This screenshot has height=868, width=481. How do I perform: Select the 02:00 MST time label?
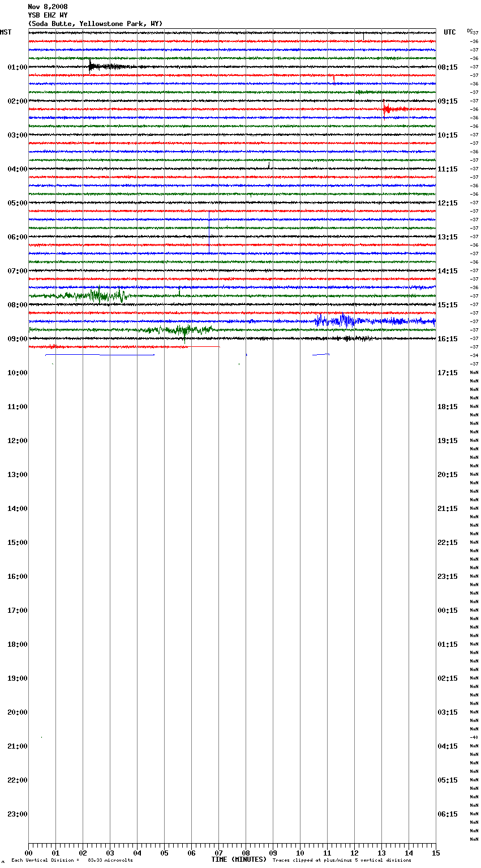[18, 101]
